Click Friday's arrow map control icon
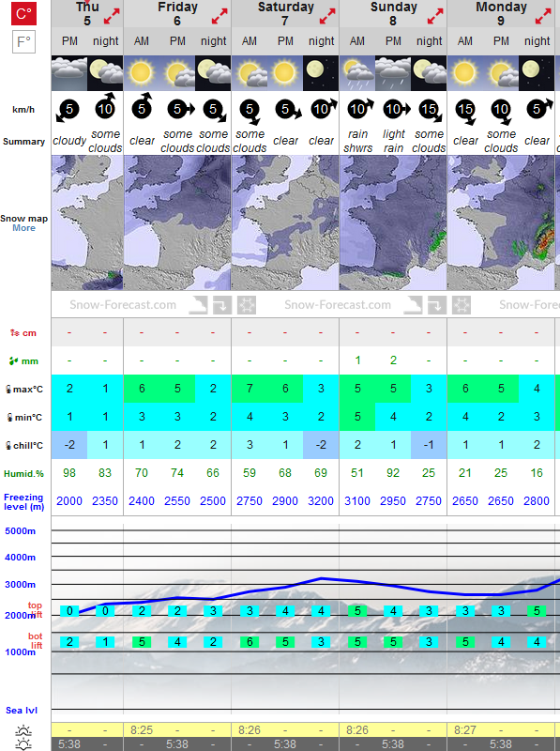 click(222, 304)
